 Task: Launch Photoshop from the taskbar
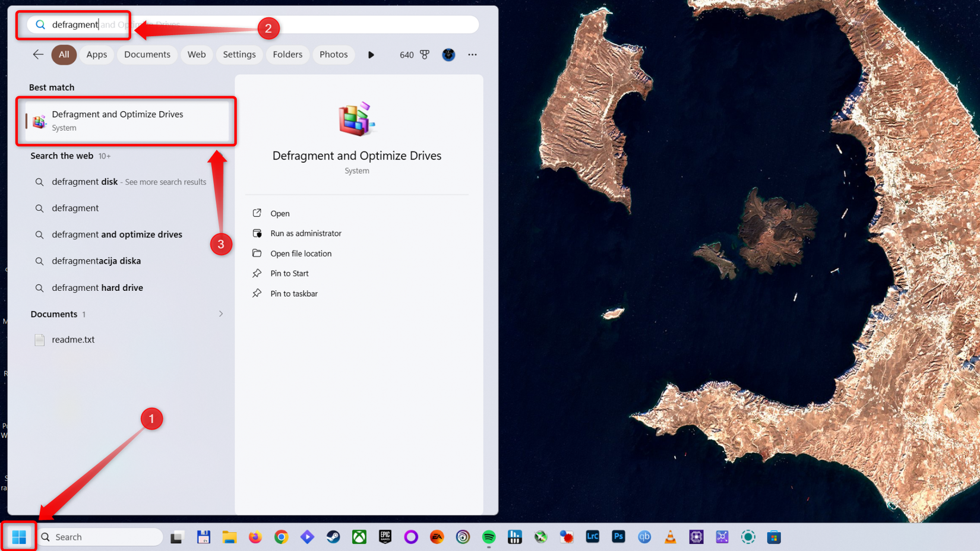618,537
